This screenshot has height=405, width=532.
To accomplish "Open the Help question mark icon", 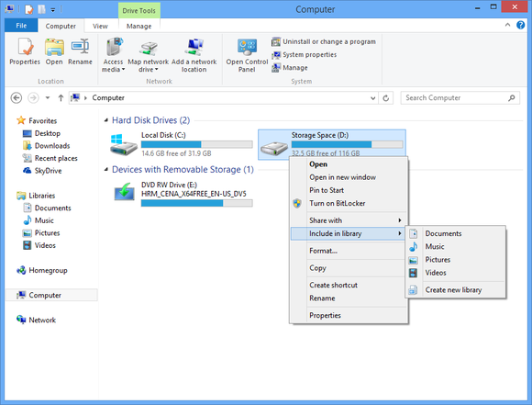I will coord(520,25).
